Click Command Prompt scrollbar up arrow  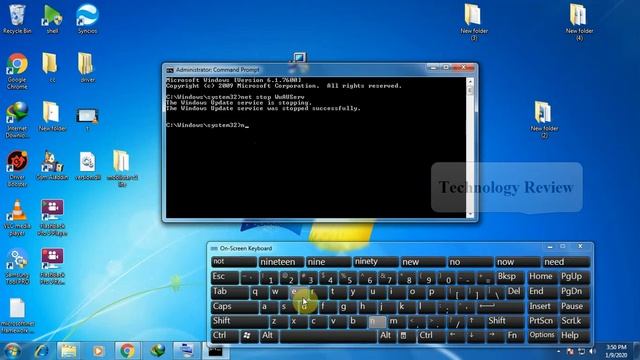(x=470, y=81)
